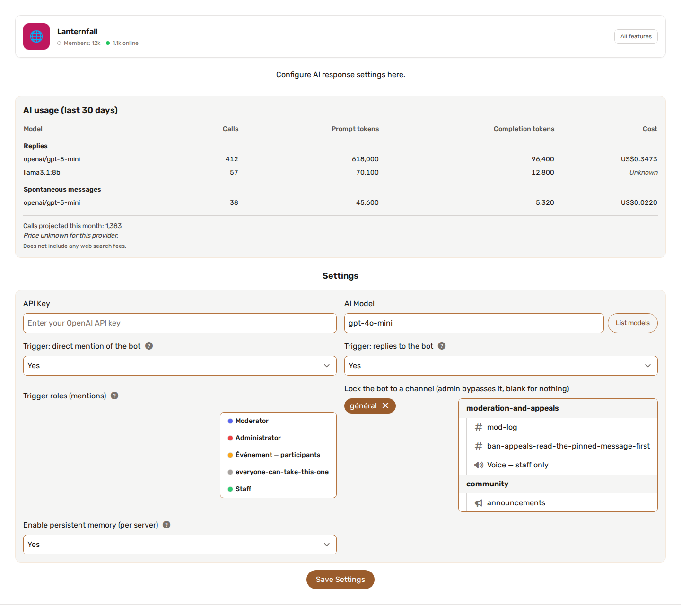Click Calls projected this month text
681x616 pixels.
[72, 226]
